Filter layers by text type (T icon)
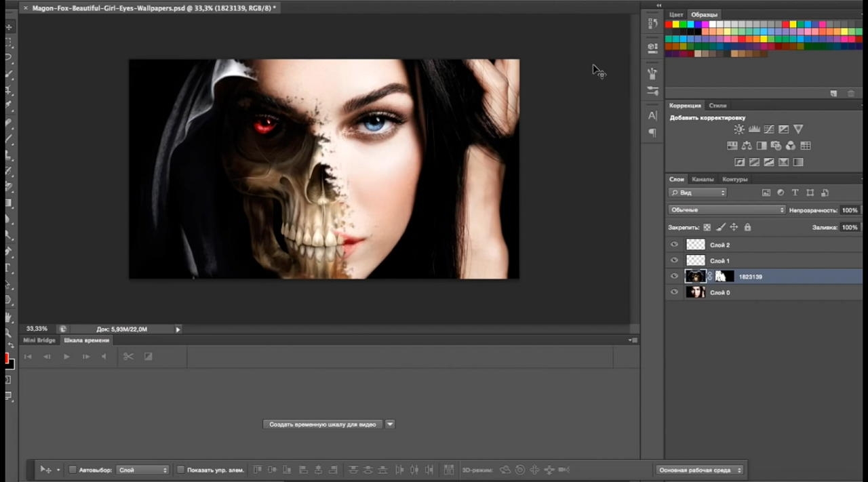868x482 pixels. 795,193
